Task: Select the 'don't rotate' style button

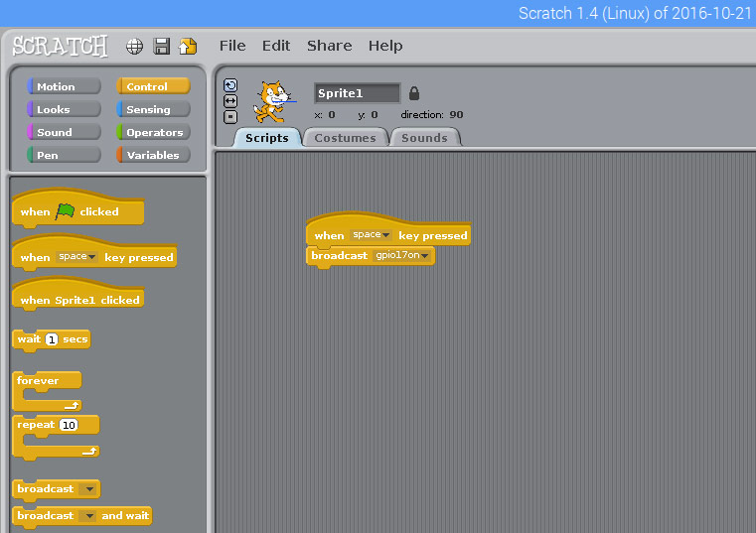Action: tap(230, 116)
